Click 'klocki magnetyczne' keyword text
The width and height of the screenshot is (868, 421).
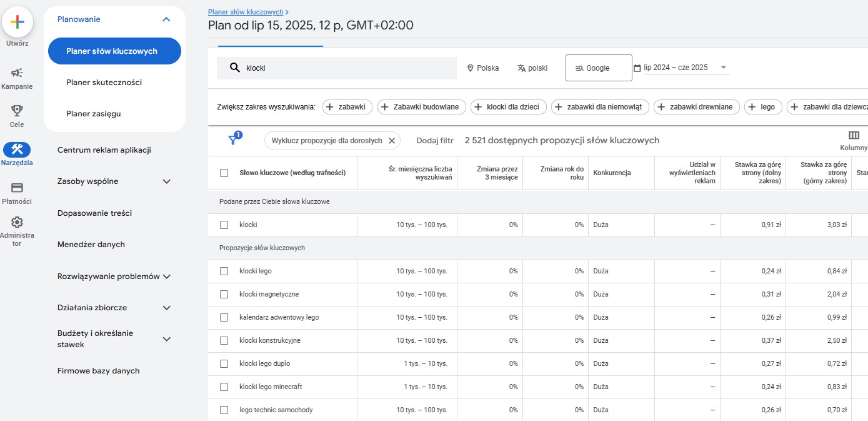[269, 294]
